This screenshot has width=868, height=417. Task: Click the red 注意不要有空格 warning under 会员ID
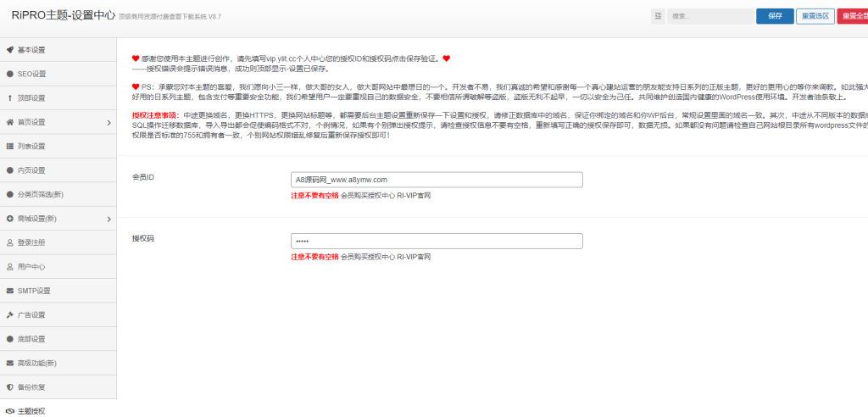tap(314, 196)
